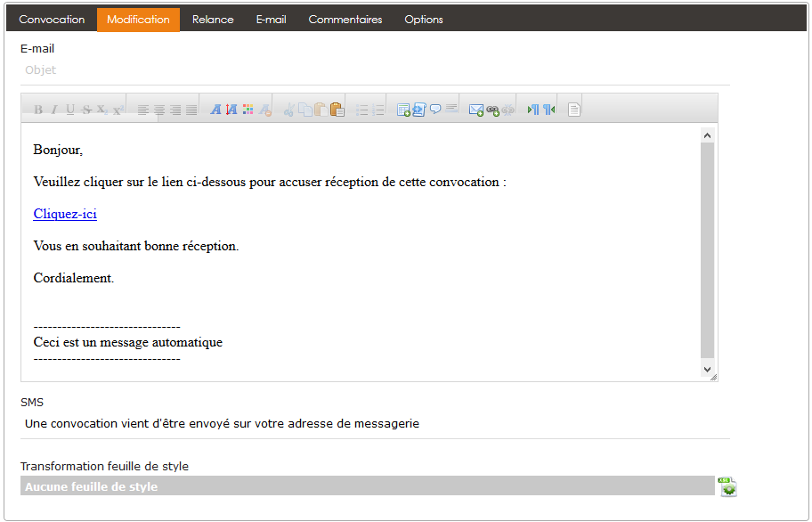Click the XSL stylesheet gear icon
The height and width of the screenshot is (522, 812).
click(727, 486)
